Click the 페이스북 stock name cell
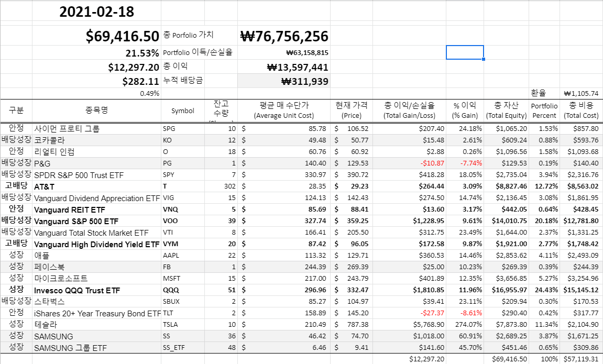The width and height of the screenshot is (603, 364). click(96, 267)
